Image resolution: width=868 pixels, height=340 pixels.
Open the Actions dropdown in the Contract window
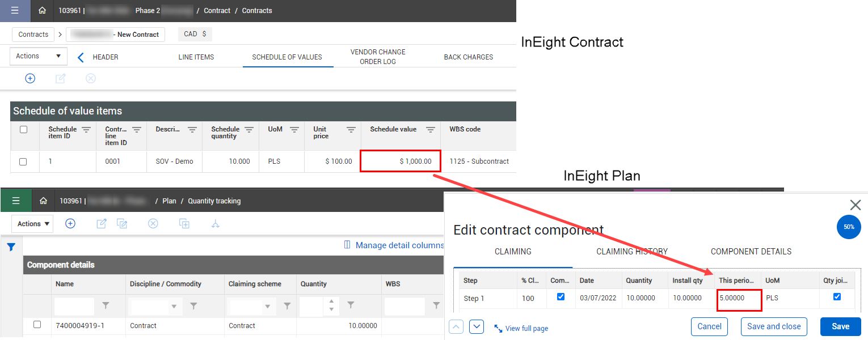coord(39,56)
